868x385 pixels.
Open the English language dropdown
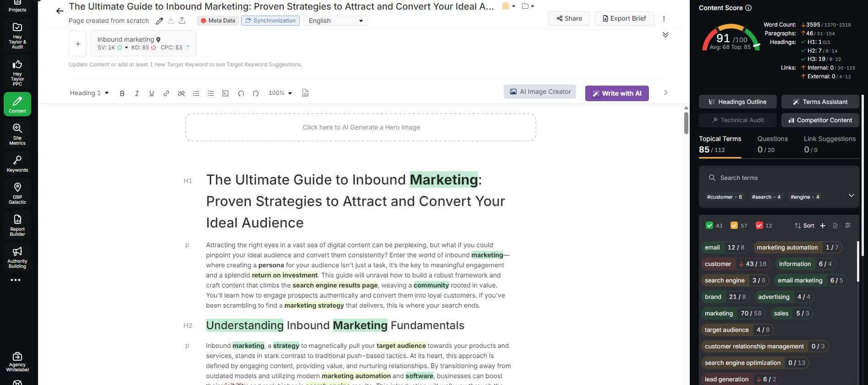tap(335, 21)
